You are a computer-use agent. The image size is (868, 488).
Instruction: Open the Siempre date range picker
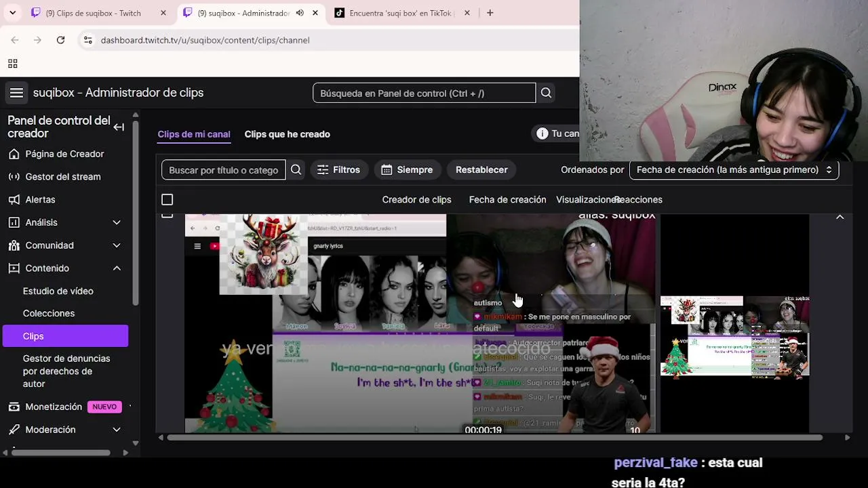point(407,170)
